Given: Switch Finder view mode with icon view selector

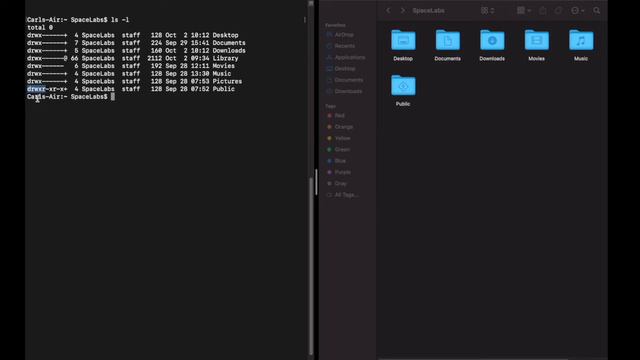Looking at the screenshot, I should [x=487, y=11].
